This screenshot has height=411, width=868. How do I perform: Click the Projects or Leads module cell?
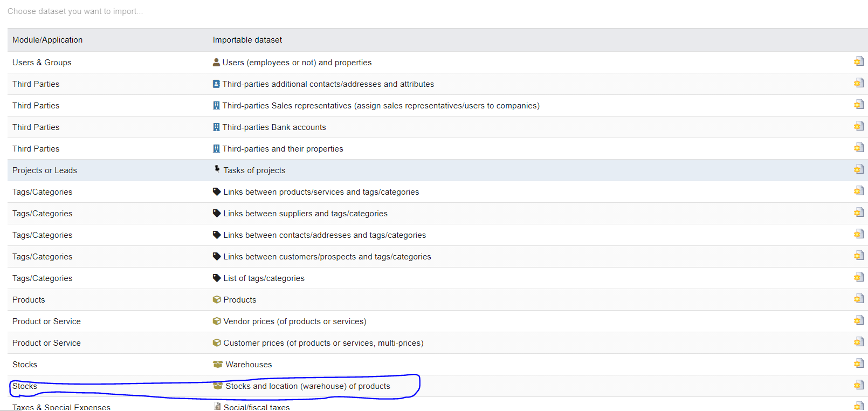point(45,170)
